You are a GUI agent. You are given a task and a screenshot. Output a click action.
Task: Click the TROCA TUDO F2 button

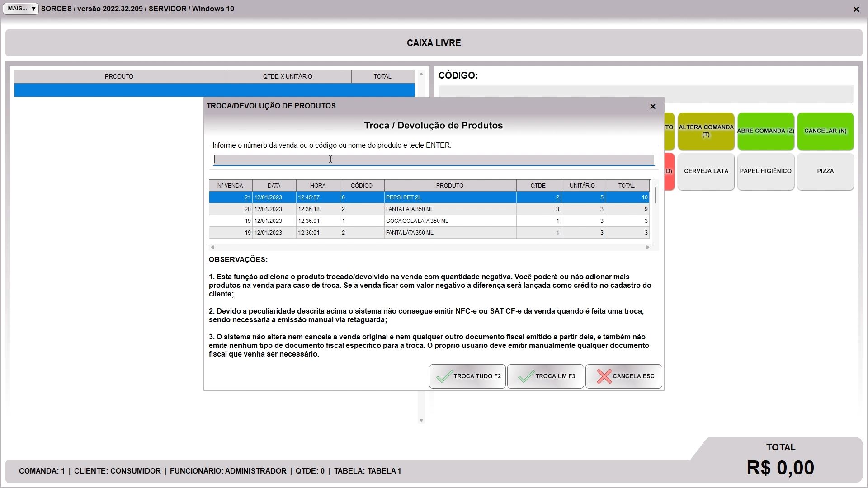click(467, 376)
